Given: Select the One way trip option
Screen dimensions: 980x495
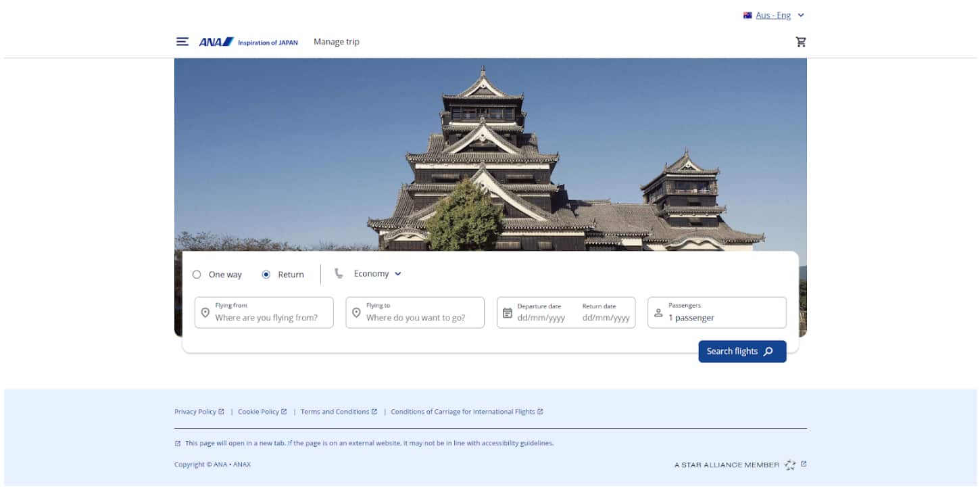Looking at the screenshot, I should pyautogui.click(x=197, y=274).
